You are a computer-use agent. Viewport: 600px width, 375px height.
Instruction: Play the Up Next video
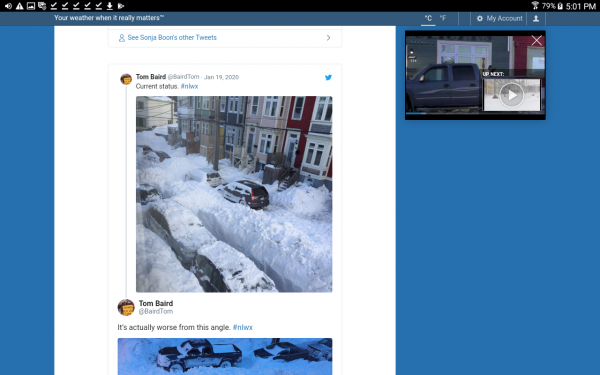point(512,95)
